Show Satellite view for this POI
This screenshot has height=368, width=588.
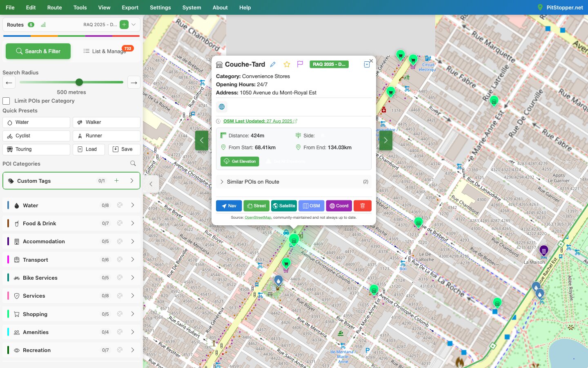tap(284, 206)
